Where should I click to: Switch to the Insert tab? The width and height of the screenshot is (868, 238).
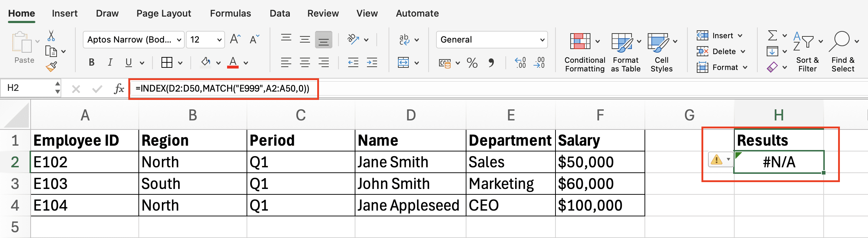point(65,13)
